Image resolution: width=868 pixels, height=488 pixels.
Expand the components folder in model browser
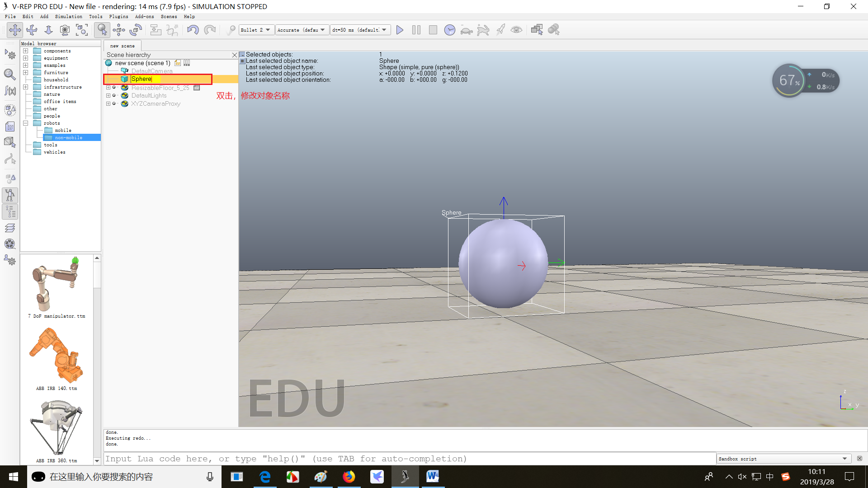click(x=26, y=51)
